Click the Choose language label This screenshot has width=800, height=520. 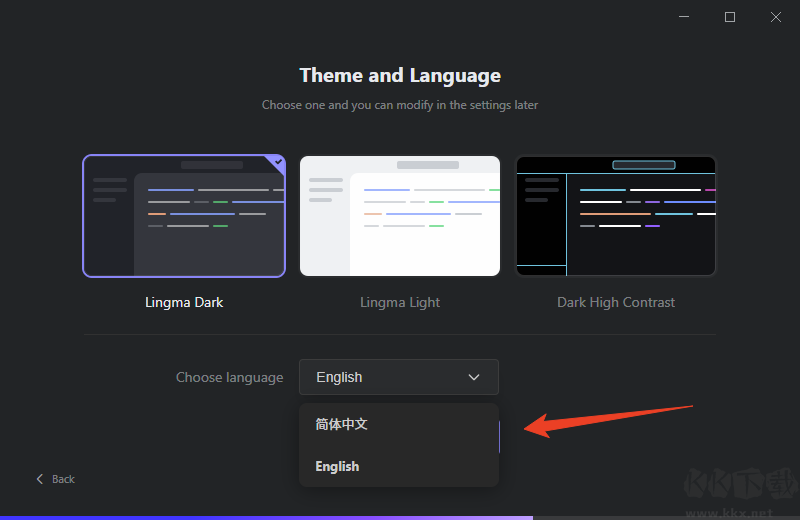230,377
